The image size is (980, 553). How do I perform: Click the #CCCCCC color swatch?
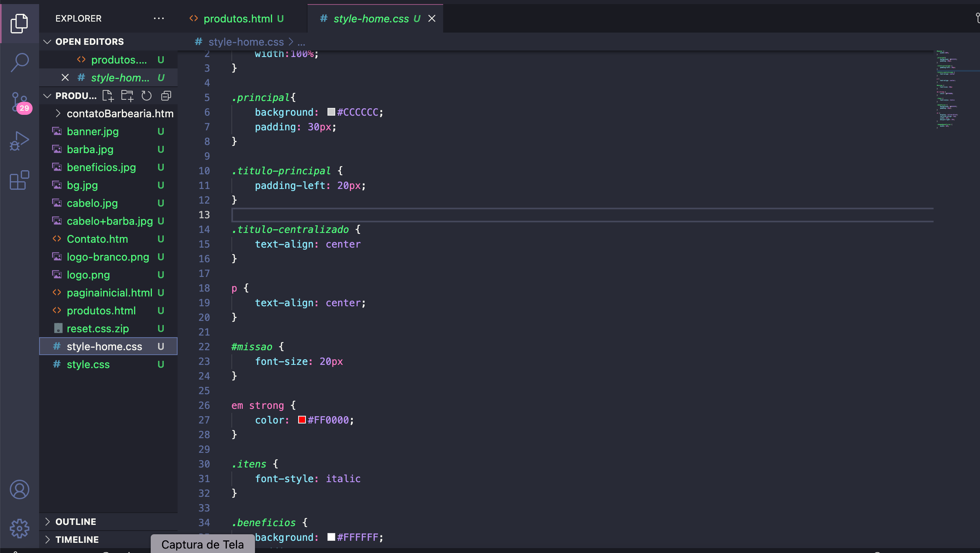click(x=331, y=112)
